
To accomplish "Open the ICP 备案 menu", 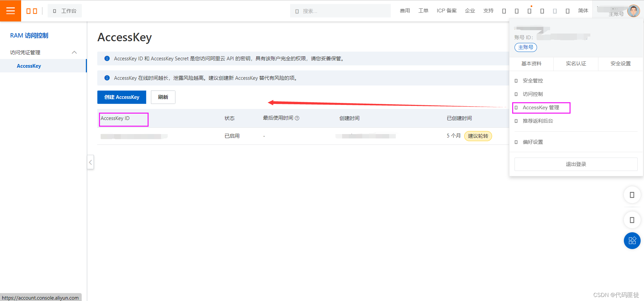I will point(446,11).
